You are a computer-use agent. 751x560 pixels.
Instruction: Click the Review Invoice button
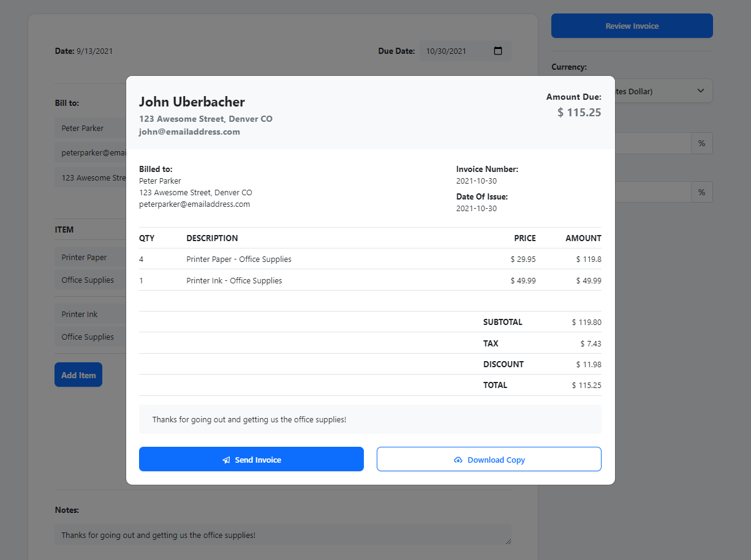632,26
